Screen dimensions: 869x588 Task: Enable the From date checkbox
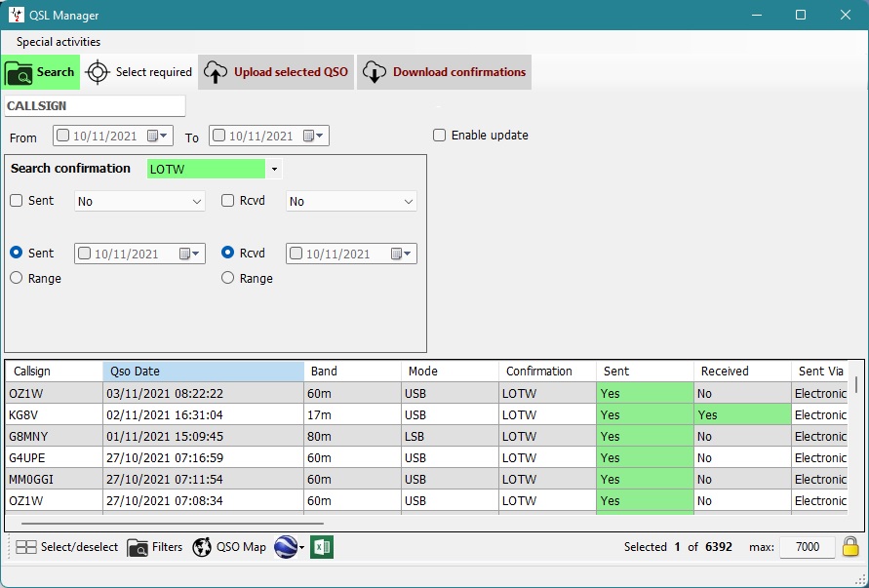[63, 136]
